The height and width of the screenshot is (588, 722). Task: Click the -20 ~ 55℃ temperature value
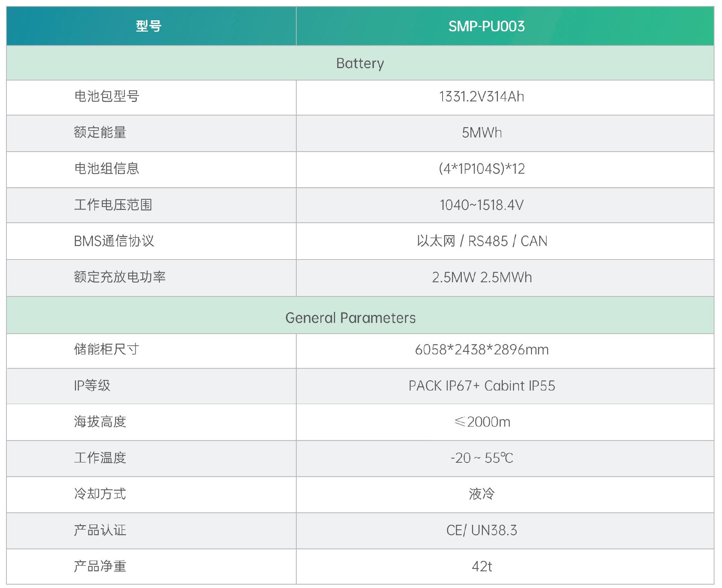click(x=482, y=458)
